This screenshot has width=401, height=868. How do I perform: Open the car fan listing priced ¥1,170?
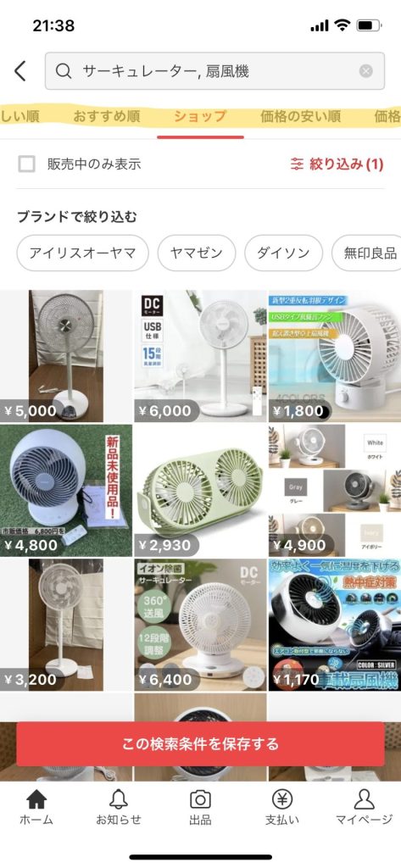pyautogui.click(x=335, y=625)
